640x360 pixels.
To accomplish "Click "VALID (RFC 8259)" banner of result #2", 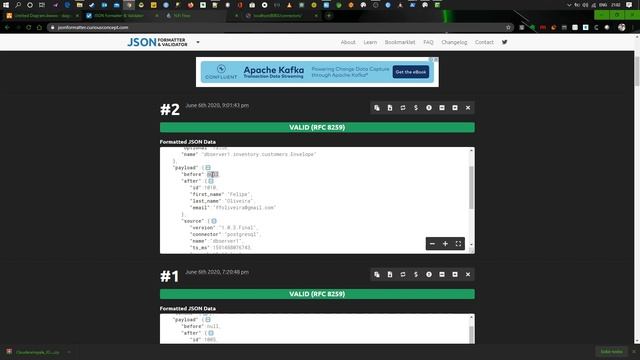I will tap(317, 127).
